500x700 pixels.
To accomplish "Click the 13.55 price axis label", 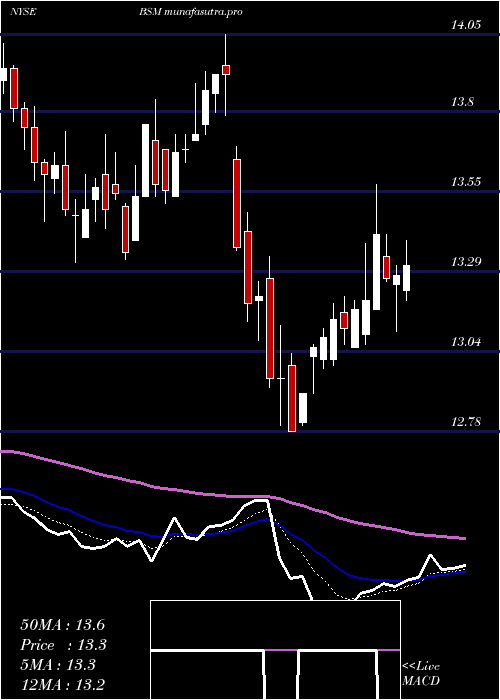I will (x=465, y=182).
